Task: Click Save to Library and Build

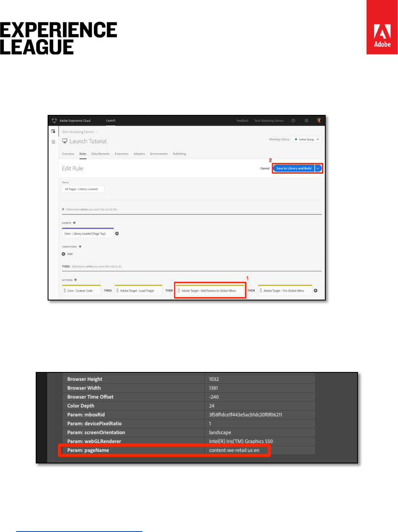Action: coord(294,169)
